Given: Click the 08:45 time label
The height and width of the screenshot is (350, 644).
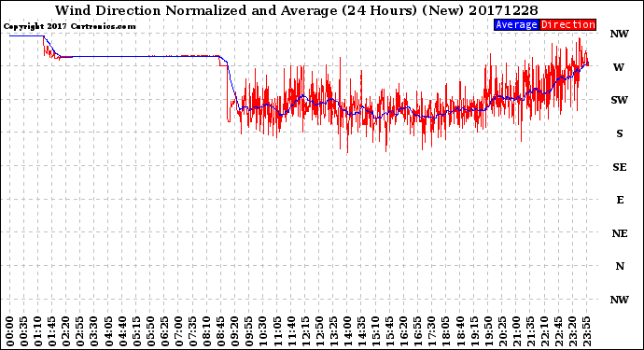Looking at the screenshot, I should 221,331.
